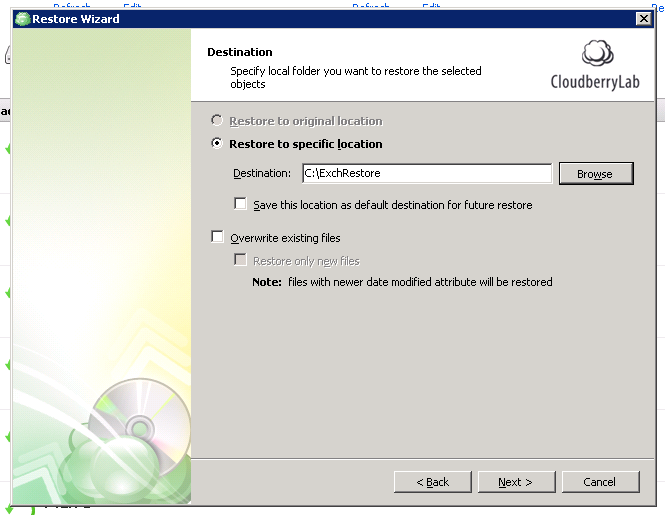
Task: Go back with the Back button
Action: [x=433, y=482]
